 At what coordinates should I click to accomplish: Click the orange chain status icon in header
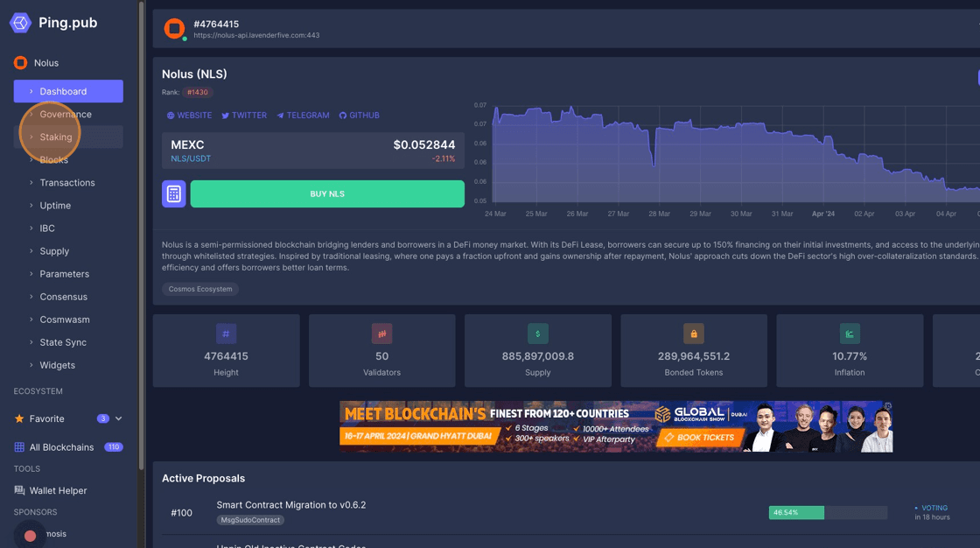pos(174,29)
